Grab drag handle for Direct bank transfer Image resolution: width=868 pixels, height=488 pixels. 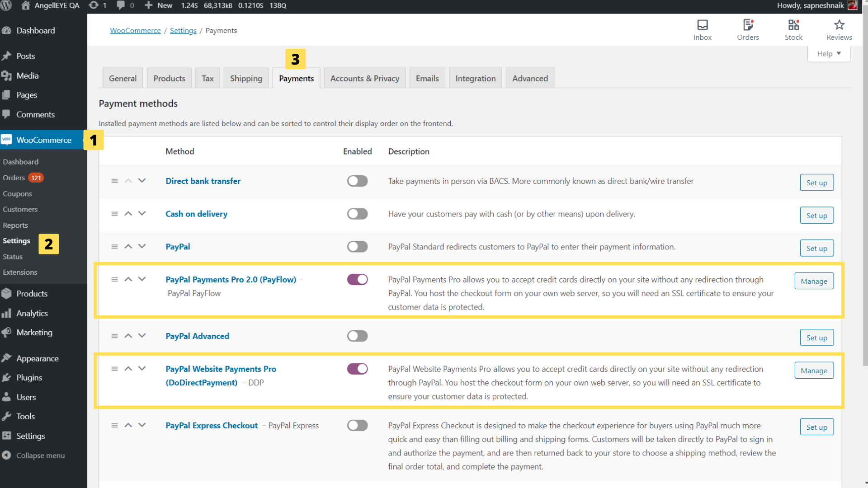tap(114, 181)
